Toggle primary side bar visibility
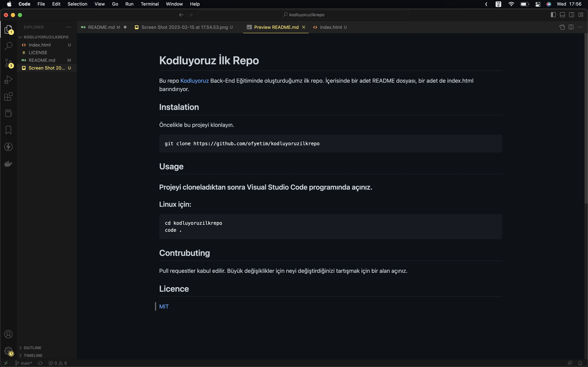 (x=553, y=15)
